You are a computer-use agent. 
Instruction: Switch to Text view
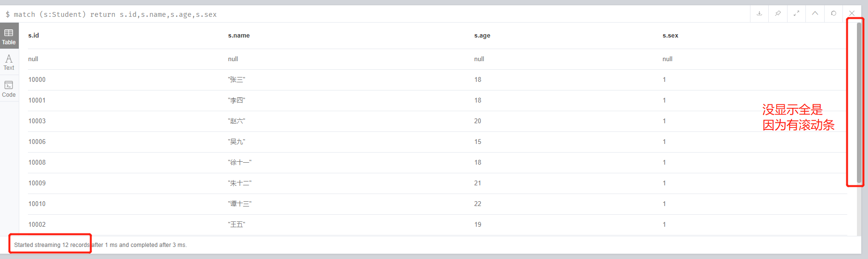9,62
